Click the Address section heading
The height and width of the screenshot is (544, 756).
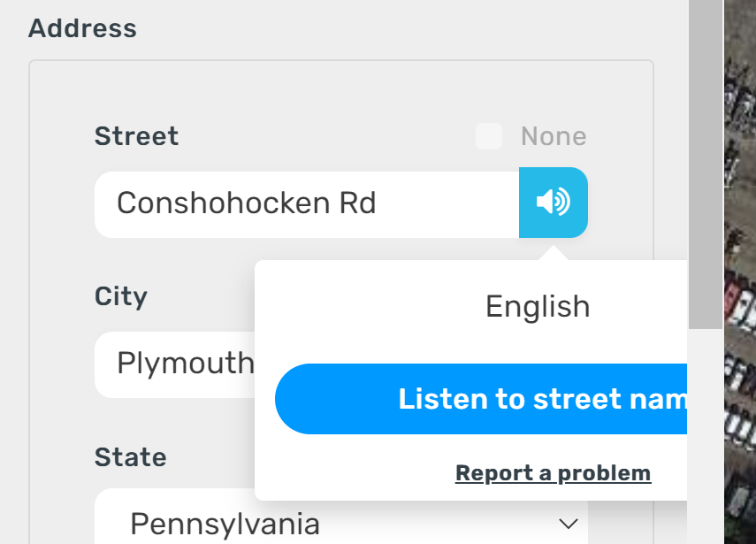tap(82, 28)
